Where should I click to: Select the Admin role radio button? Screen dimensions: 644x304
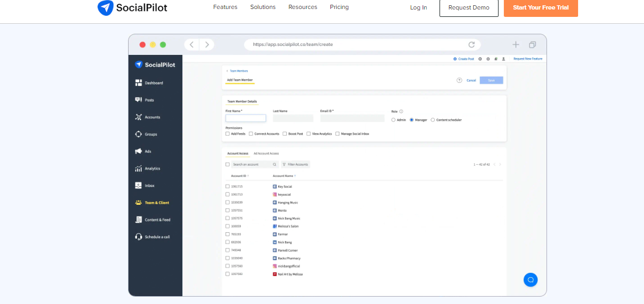coord(393,120)
